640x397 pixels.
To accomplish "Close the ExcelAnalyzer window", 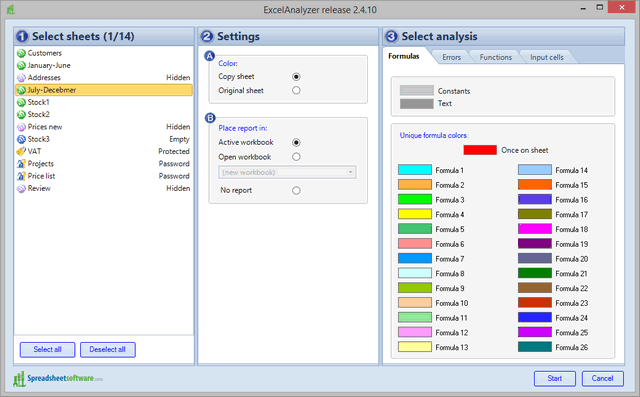I will coord(622,7).
